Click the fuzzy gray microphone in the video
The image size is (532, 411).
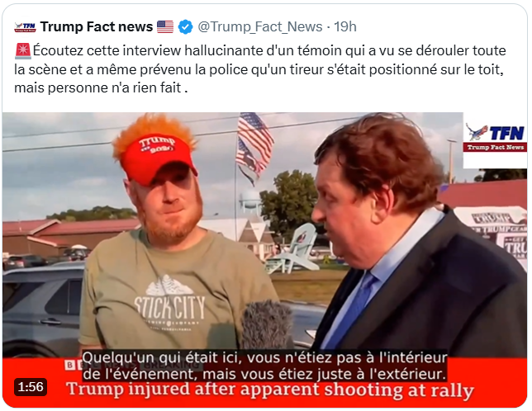coord(266,324)
